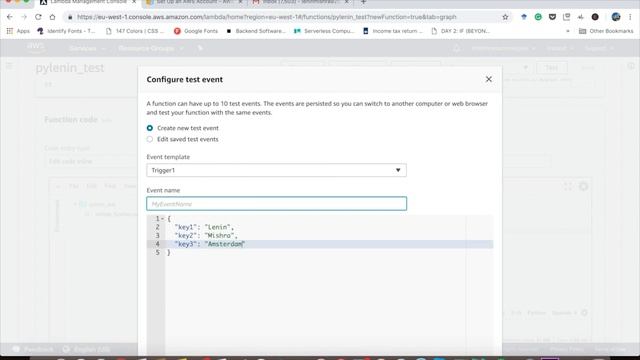640x360 pixels.
Task: Click into the Event name input field
Action: tap(276, 204)
